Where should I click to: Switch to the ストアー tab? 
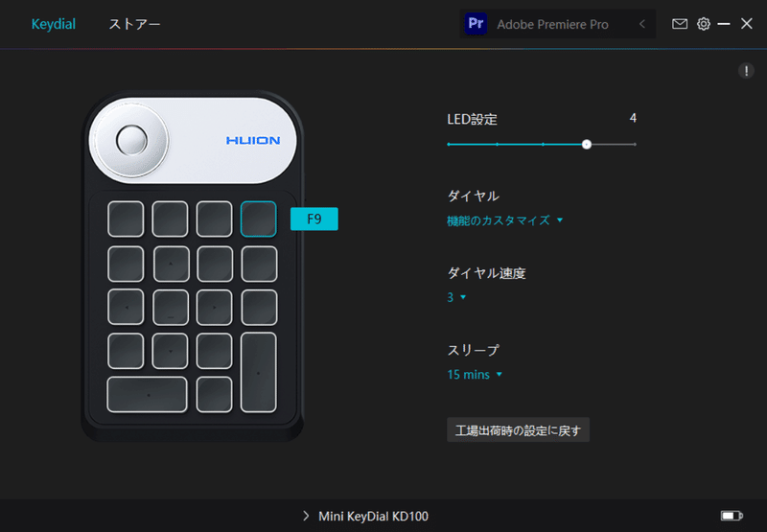(x=134, y=24)
